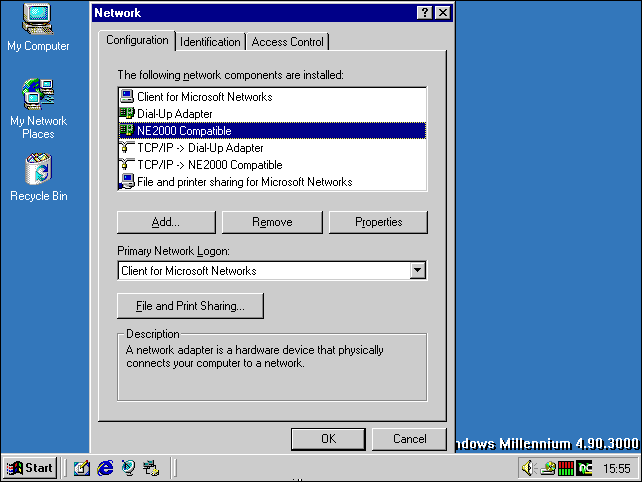Switch to the Access Control tab
Screen dimensions: 642x482
click(287, 42)
